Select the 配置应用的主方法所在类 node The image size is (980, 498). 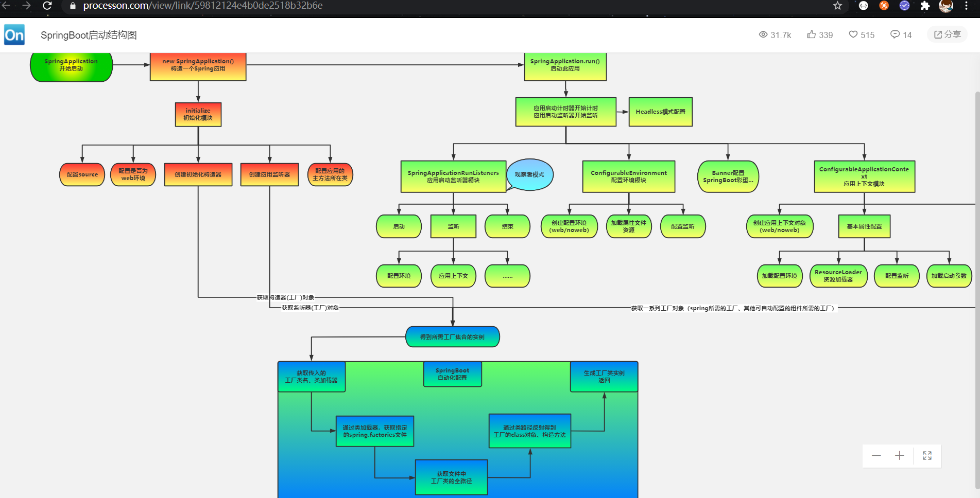click(x=330, y=174)
